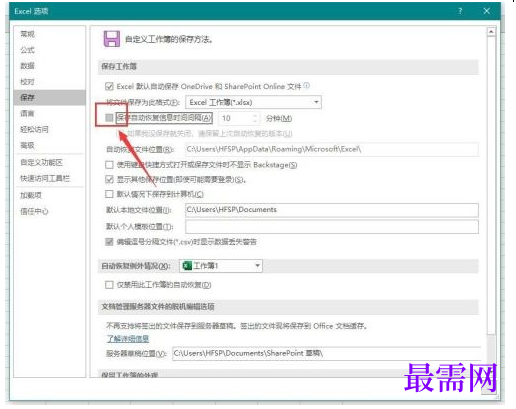The width and height of the screenshot is (516, 409).
Task: Enable the save to computer by default checkbox
Action: point(109,194)
